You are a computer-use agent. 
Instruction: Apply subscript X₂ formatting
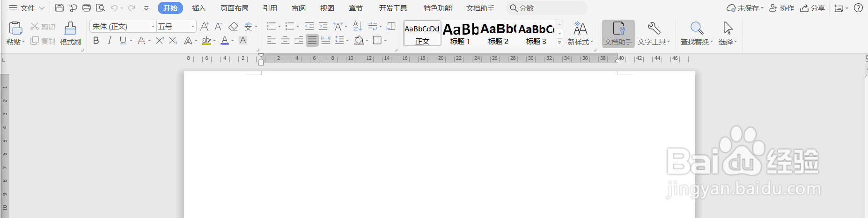coord(173,41)
